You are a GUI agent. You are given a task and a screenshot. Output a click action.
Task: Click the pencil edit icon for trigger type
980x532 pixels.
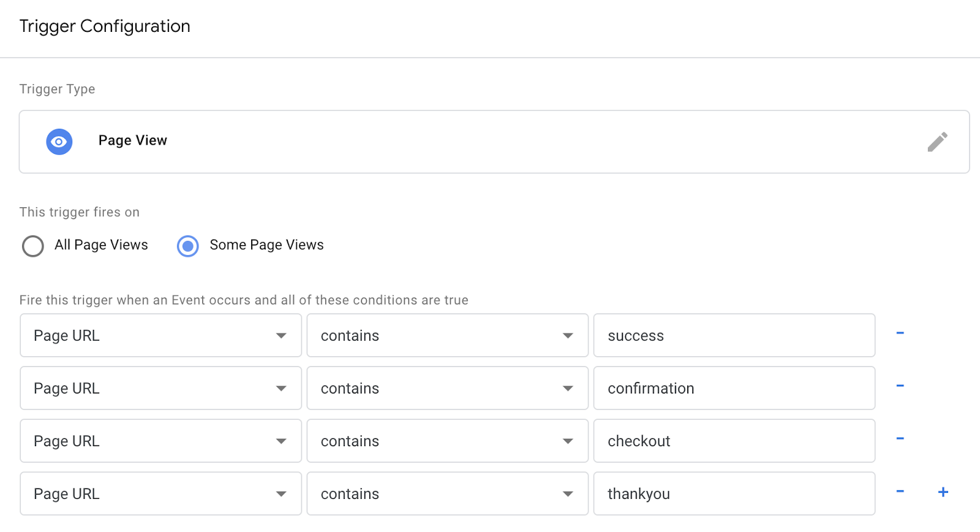tap(937, 142)
